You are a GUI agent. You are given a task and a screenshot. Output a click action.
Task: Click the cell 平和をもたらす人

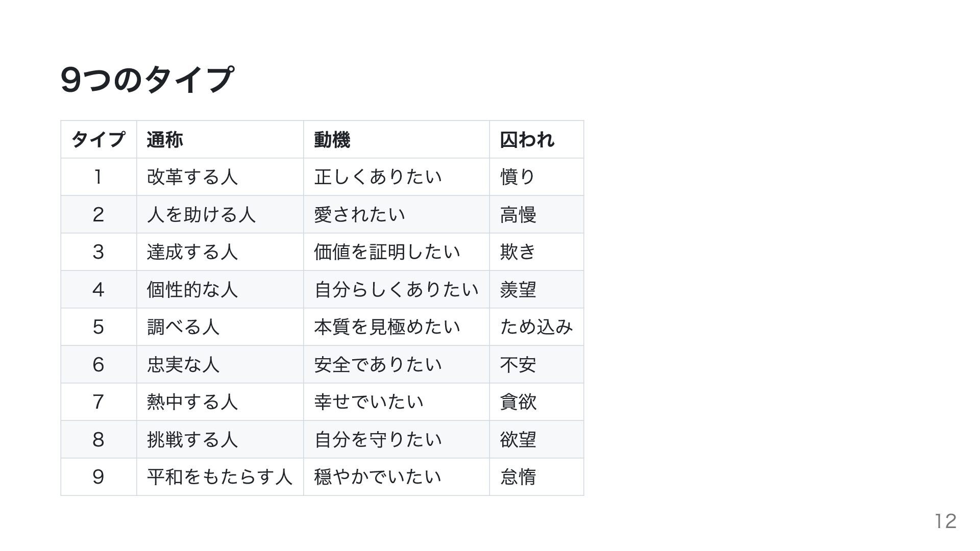(x=219, y=477)
